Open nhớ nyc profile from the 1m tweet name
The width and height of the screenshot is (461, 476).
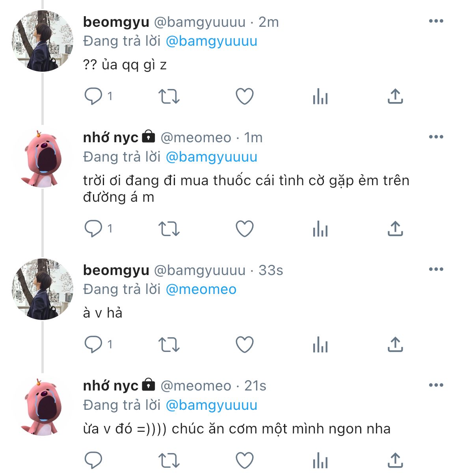pos(111,138)
